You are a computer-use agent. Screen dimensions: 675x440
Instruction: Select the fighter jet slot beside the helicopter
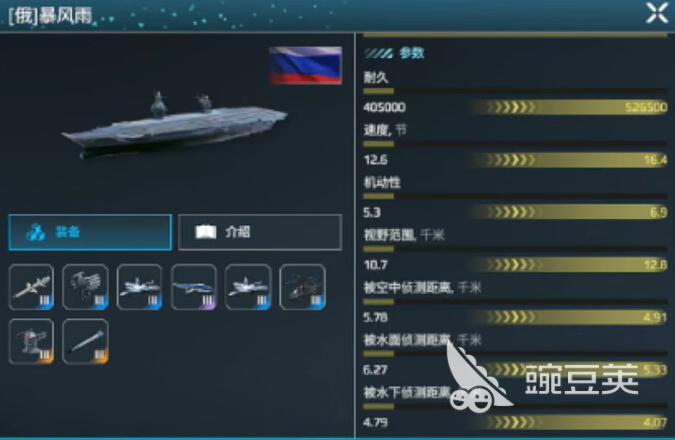click(x=248, y=287)
